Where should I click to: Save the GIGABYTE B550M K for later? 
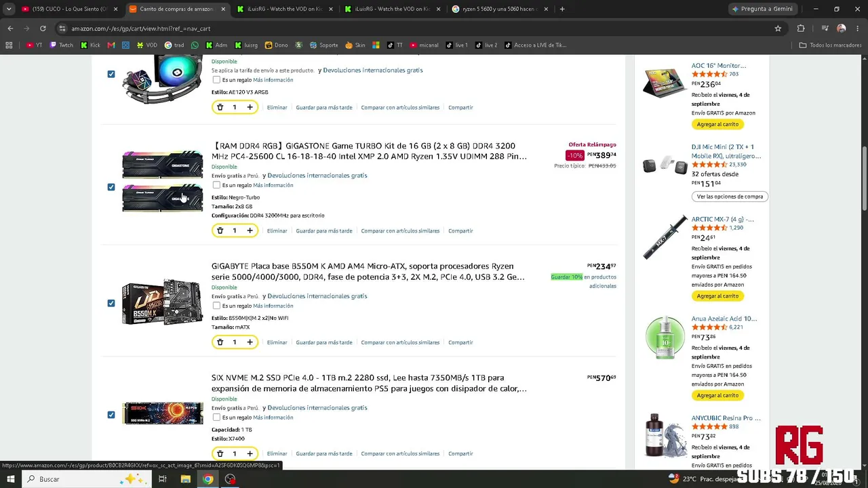point(324,343)
